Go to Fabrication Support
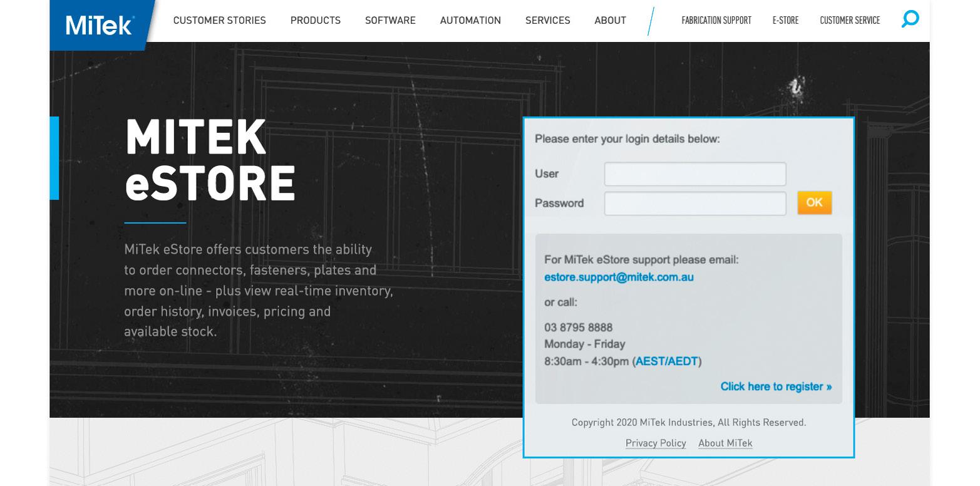The image size is (980, 486). click(x=716, y=20)
